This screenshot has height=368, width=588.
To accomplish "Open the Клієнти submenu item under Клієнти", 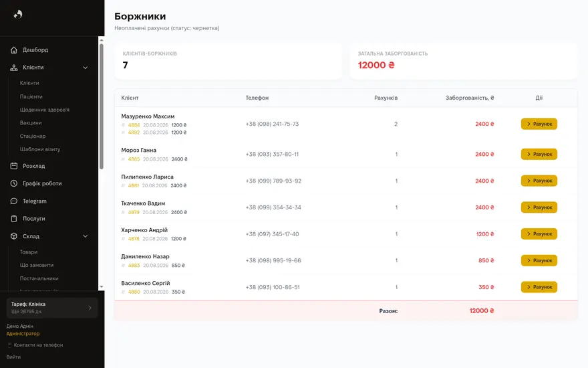I will (29, 83).
